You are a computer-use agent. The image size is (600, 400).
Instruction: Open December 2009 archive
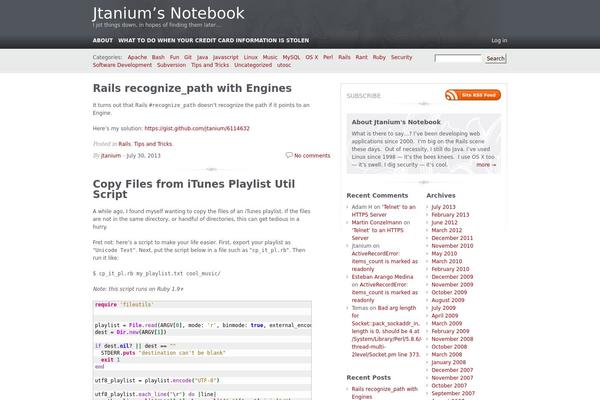452,277
